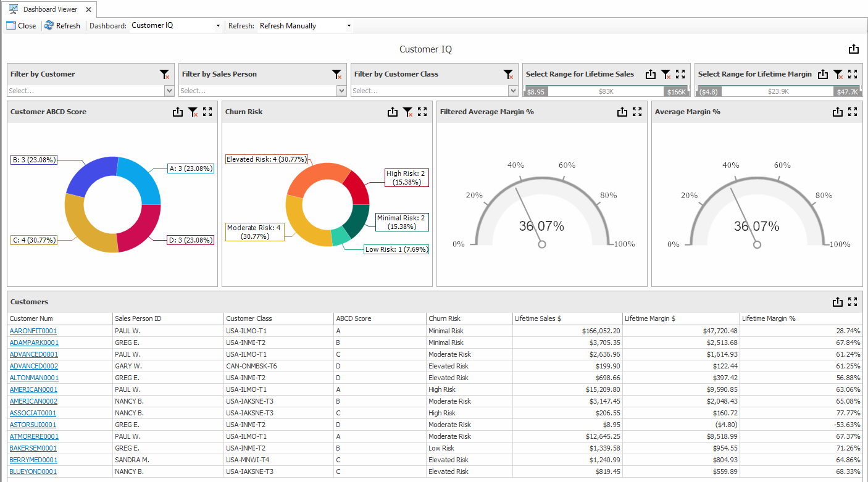Maximize the Filtered Average Margin % gauge
The width and height of the screenshot is (868, 482).
(637, 112)
